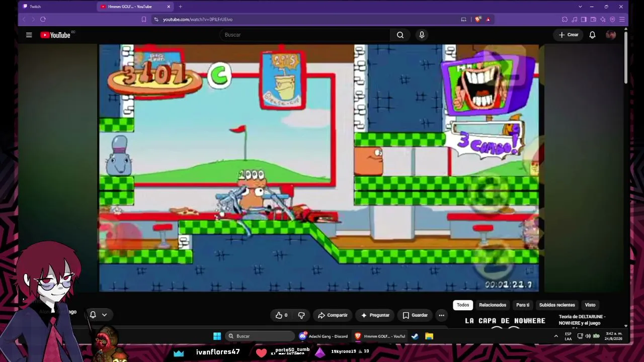
Task: Open the taskbar volume speaker icon
Action: (588, 336)
